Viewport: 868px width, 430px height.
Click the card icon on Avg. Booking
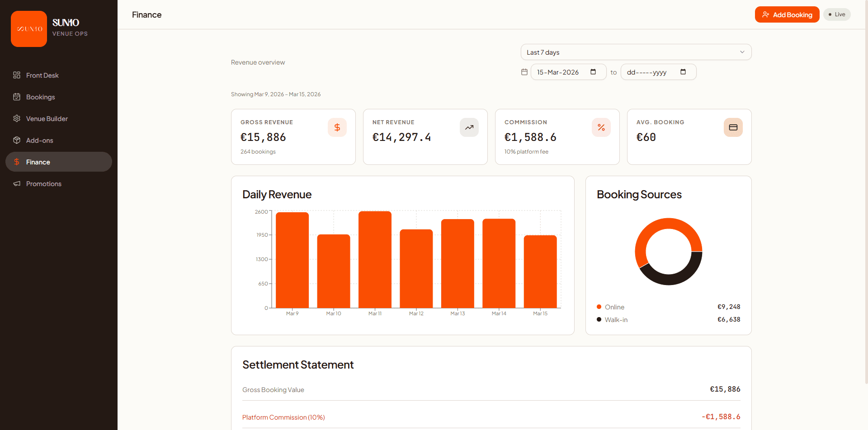[x=733, y=127]
